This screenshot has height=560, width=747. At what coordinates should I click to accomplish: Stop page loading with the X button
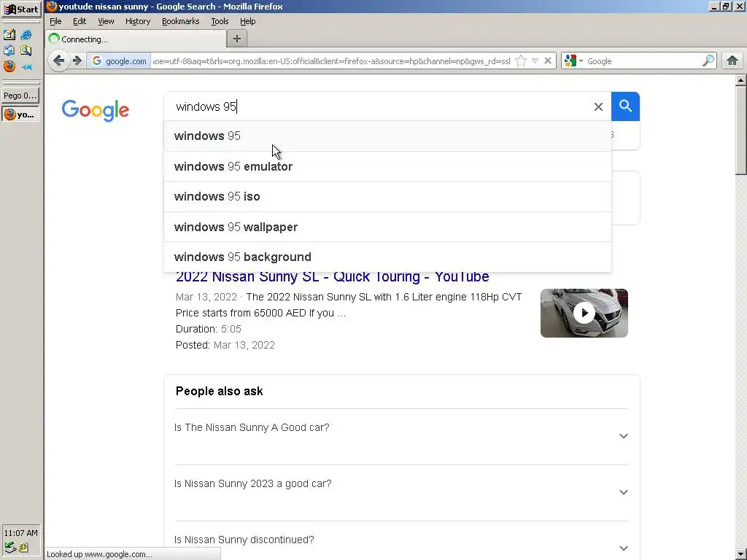(548, 61)
